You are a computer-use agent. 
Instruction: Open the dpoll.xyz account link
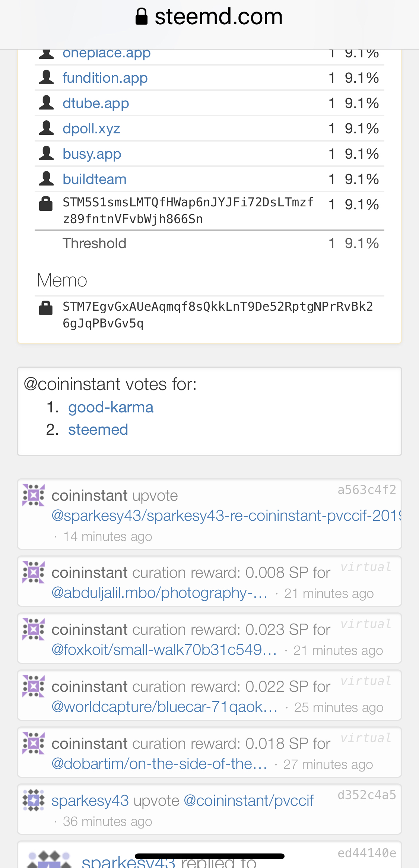pos(91,129)
